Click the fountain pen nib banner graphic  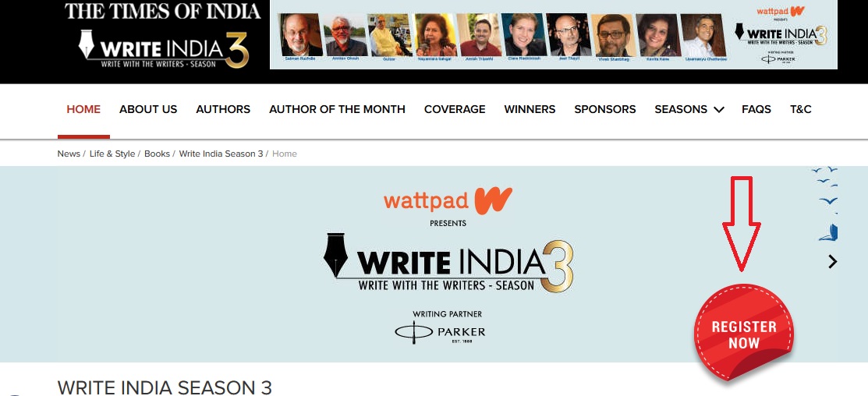tap(335, 255)
